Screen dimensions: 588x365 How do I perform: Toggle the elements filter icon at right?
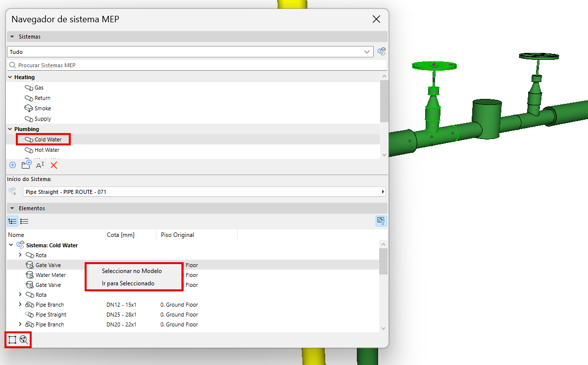click(x=381, y=221)
